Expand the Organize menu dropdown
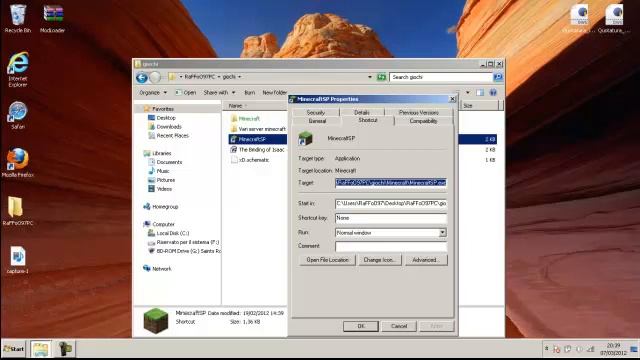 pos(153,93)
